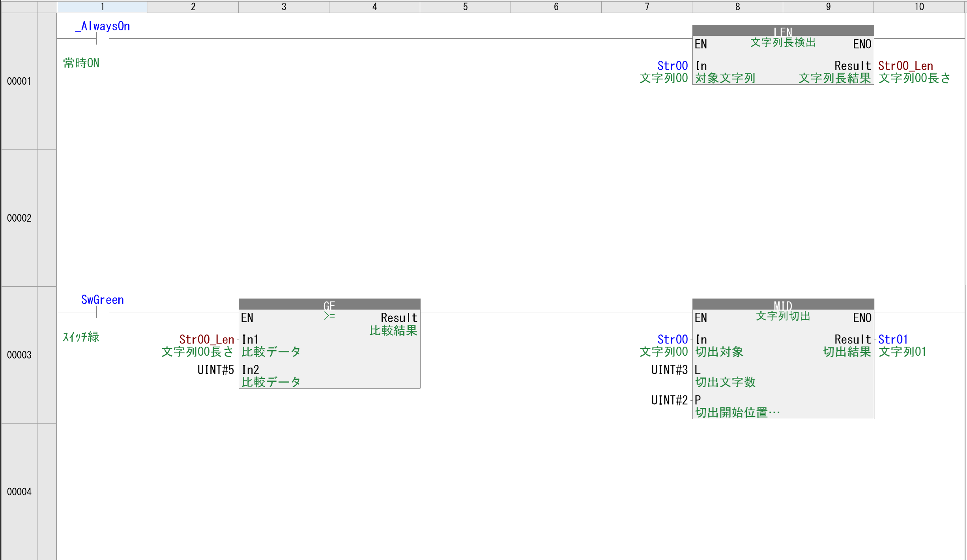Click the UINT#5 operand on GE In2

215,370
